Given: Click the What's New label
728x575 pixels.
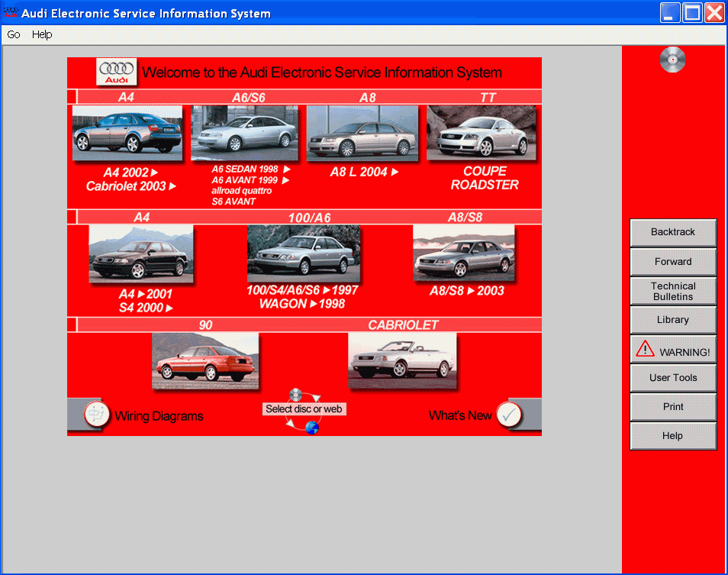Looking at the screenshot, I should (x=460, y=415).
